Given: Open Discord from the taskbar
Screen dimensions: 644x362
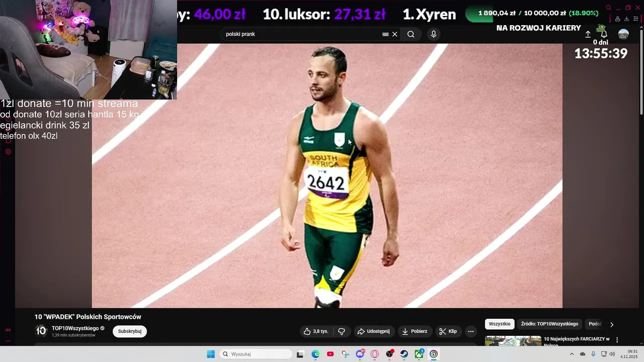Looking at the screenshot, I should (360, 354).
